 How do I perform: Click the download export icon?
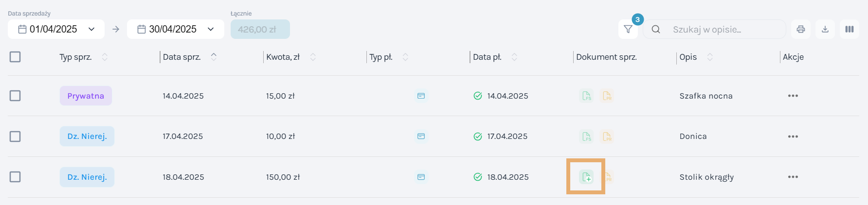point(825,29)
